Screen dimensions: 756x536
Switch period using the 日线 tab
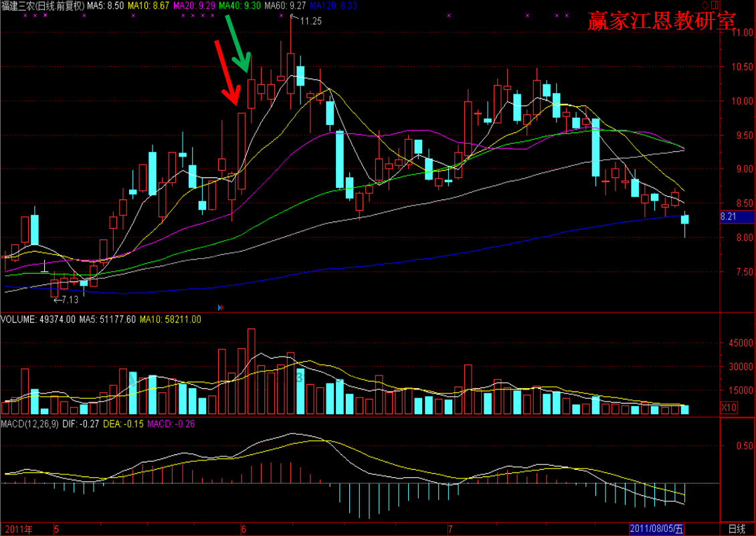[x=737, y=529]
